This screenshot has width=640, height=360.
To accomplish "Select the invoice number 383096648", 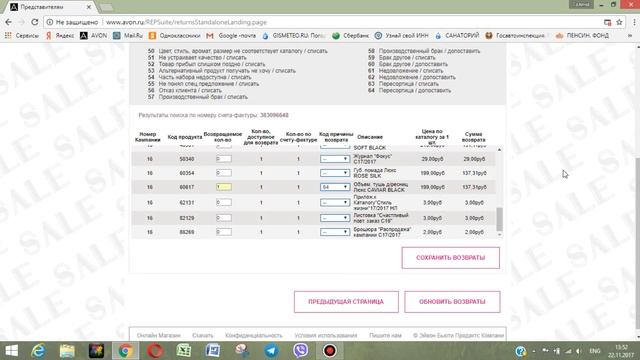I will point(274,115).
